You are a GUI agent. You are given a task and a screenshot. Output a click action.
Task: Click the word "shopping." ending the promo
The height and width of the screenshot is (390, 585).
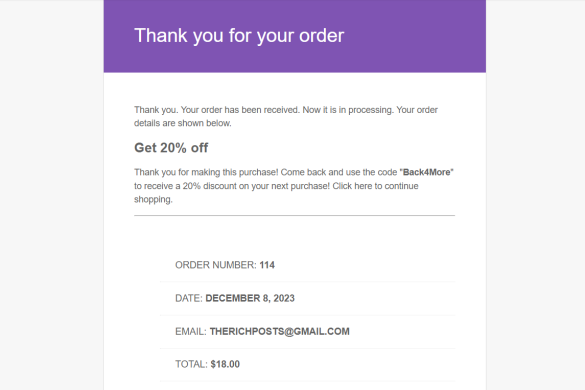click(153, 199)
